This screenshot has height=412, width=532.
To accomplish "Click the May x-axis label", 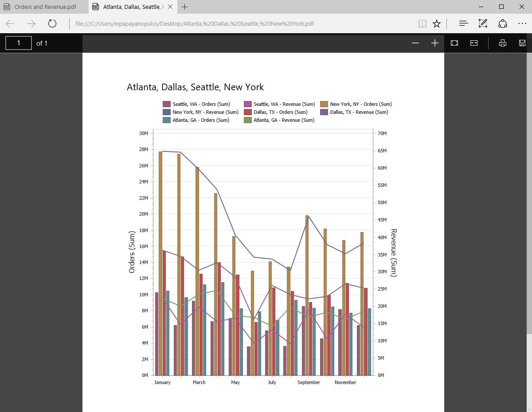I will click(x=235, y=382).
